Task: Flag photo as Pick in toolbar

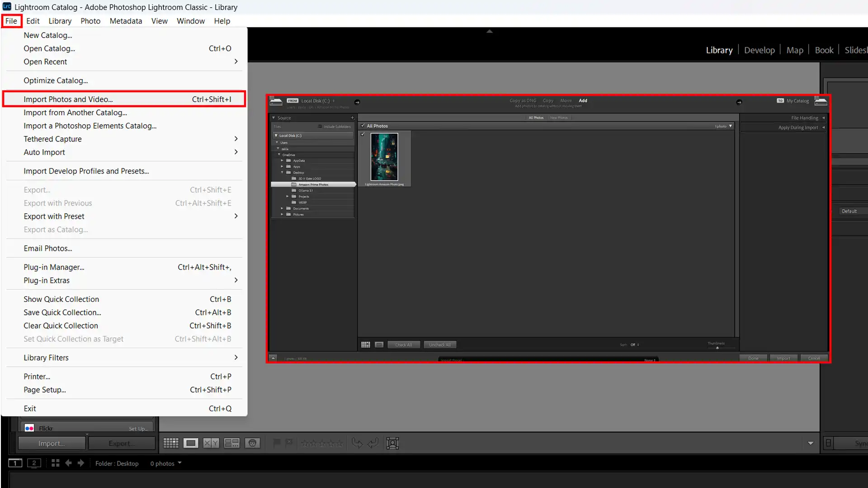Action: coord(277,443)
